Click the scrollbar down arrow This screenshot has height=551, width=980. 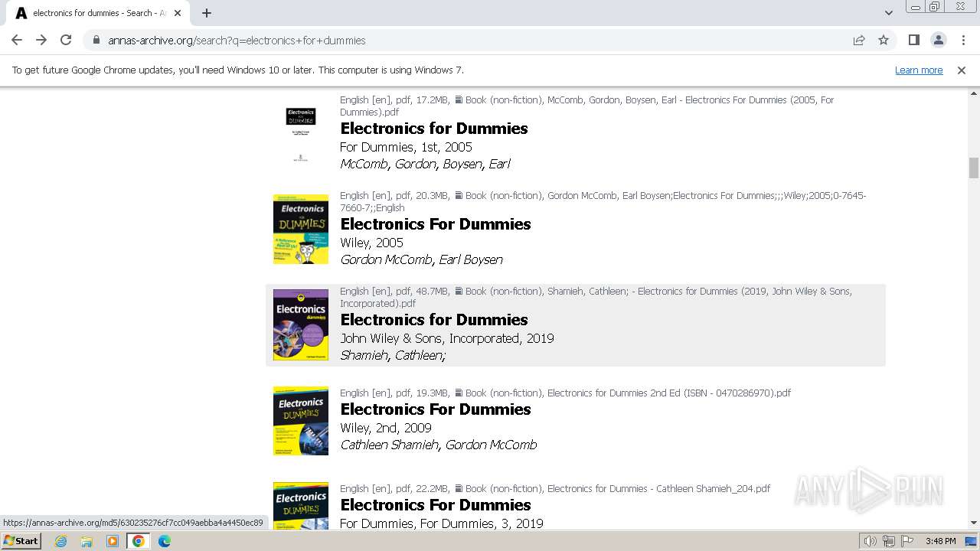pyautogui.click(x=974, y=523)
